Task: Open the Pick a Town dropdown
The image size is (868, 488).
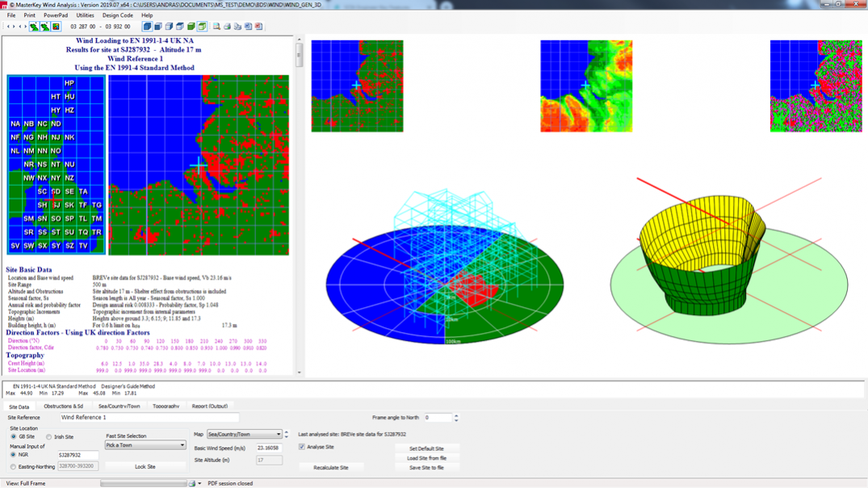Action: click(x=145, y=445)
